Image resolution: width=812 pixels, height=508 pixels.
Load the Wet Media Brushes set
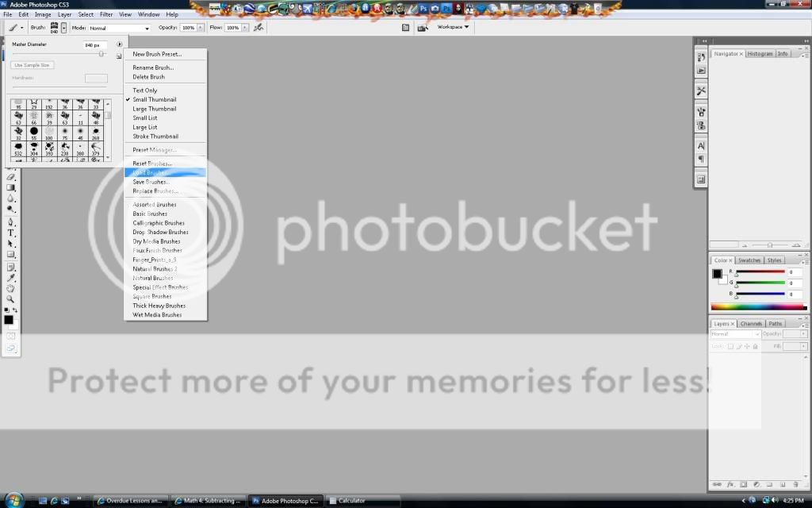pyautogui.click(x=165, y=314)
